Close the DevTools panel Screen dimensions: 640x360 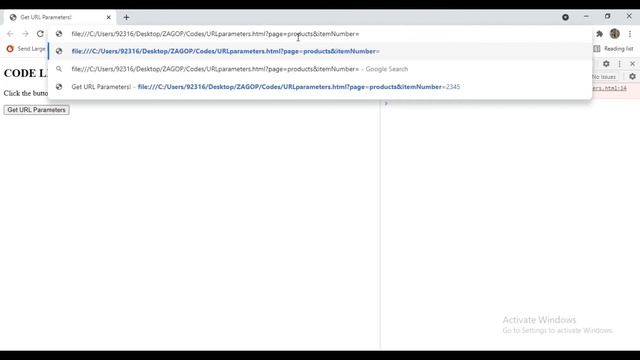pos(632,64)
